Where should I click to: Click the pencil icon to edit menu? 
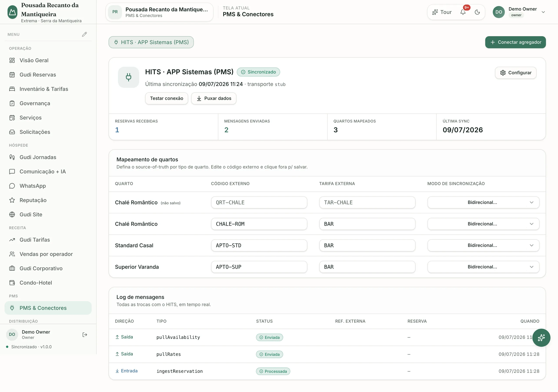[x=84, y=34]
